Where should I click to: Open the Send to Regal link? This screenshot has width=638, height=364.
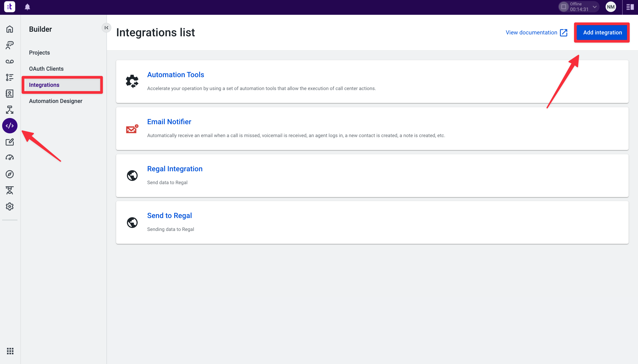coord(169,216)
